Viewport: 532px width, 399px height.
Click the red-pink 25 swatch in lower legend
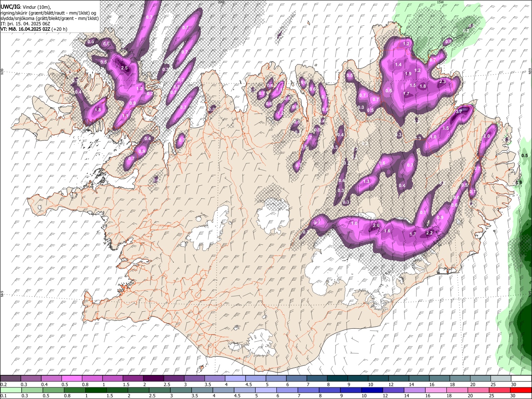point(500,390)
